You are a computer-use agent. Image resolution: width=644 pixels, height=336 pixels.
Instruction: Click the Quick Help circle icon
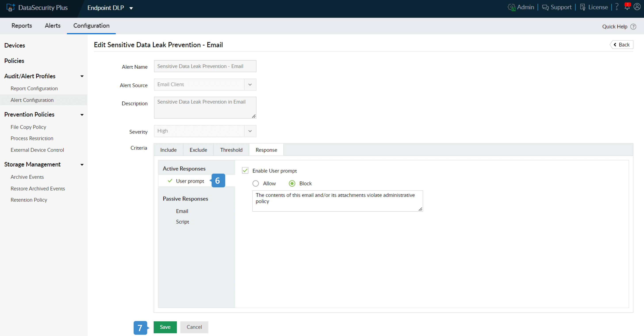point(633,27)
